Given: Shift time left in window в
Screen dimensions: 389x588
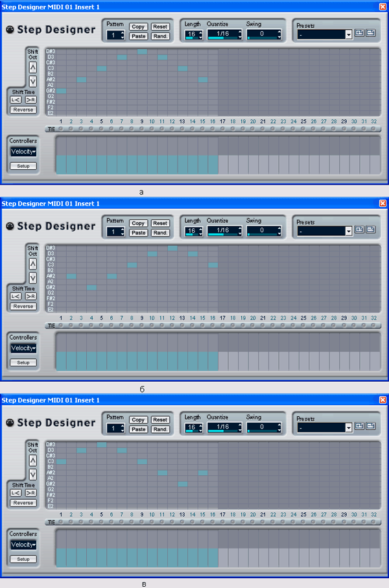Looking at the screenshot, I should click(x=16, y=493).
